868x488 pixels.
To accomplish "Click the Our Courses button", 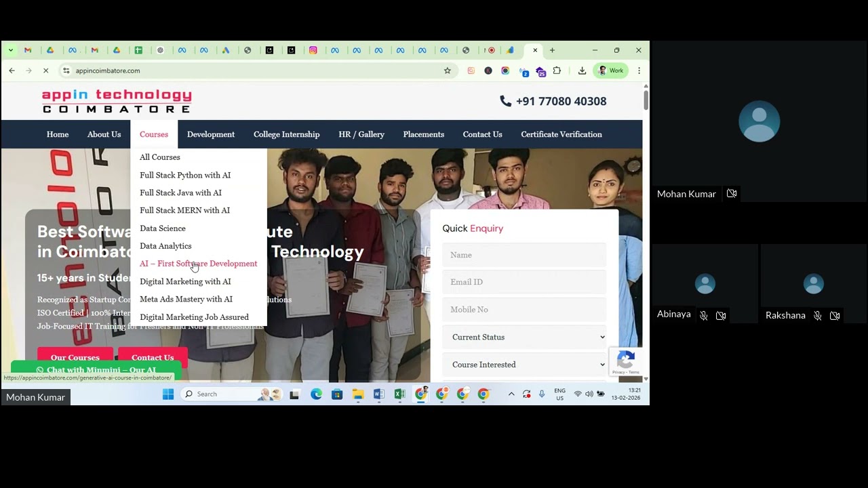I will (x=75, y=357).
